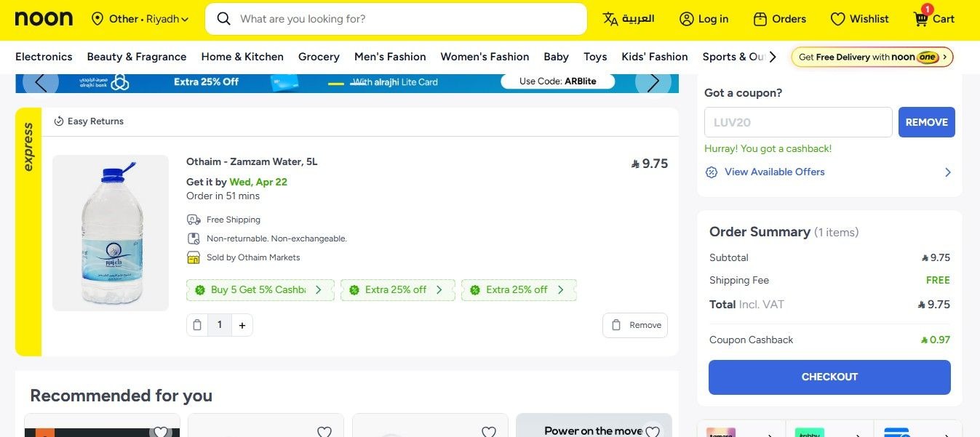Remove the Zamzam Water item from cart
Image resolution: width=980 pixels, height=437 pixels.
[635, 325]
